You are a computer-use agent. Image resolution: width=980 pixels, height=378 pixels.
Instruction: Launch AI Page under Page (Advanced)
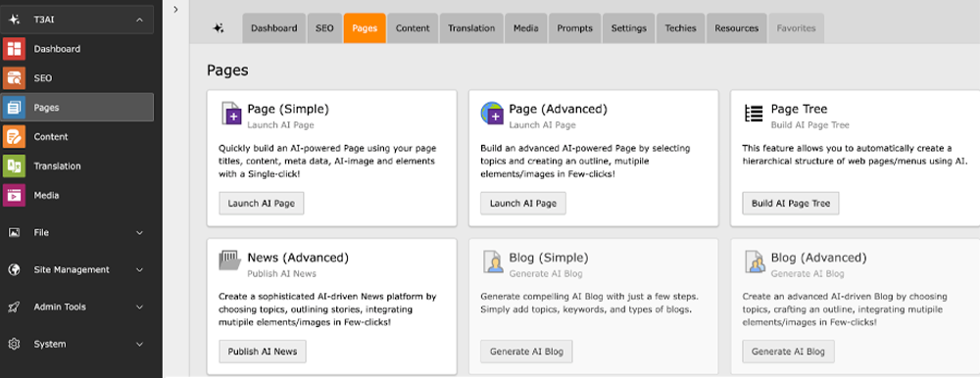coord(523,204)
